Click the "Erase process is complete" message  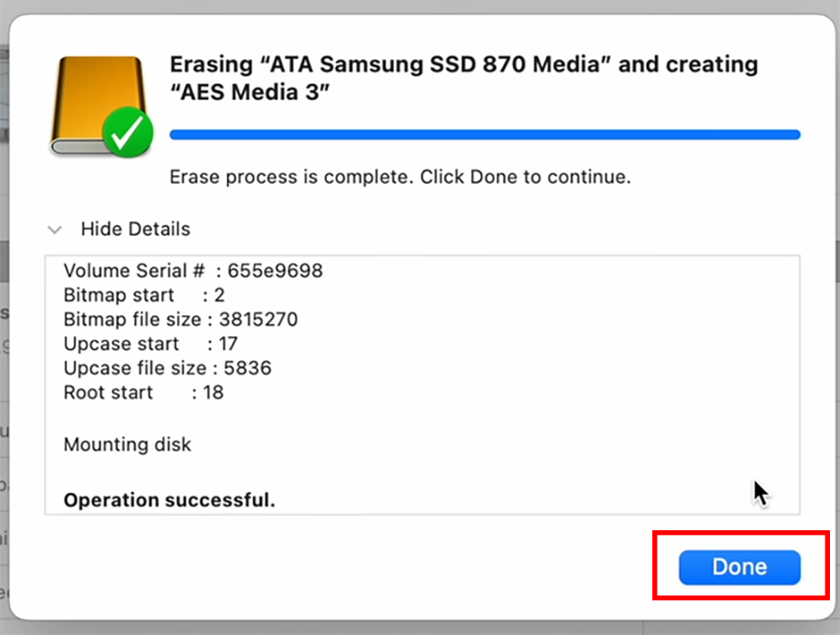(x=400, y=177)
